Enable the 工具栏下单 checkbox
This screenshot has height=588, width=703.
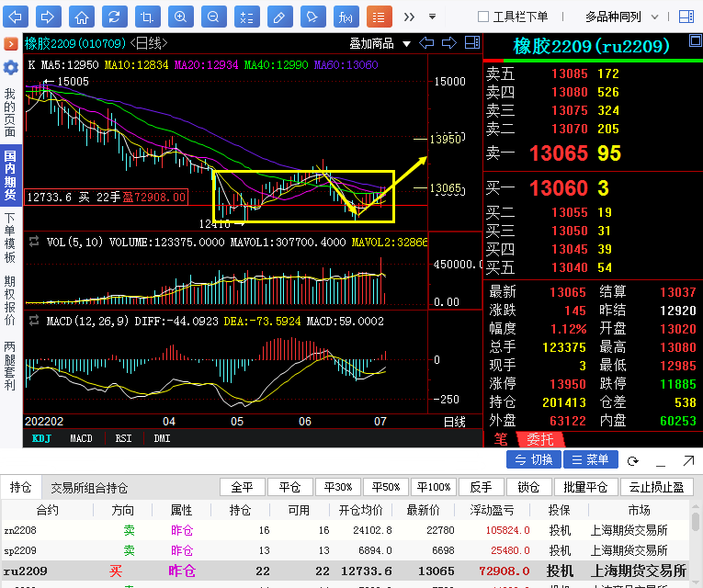click(x=483, y=17)
